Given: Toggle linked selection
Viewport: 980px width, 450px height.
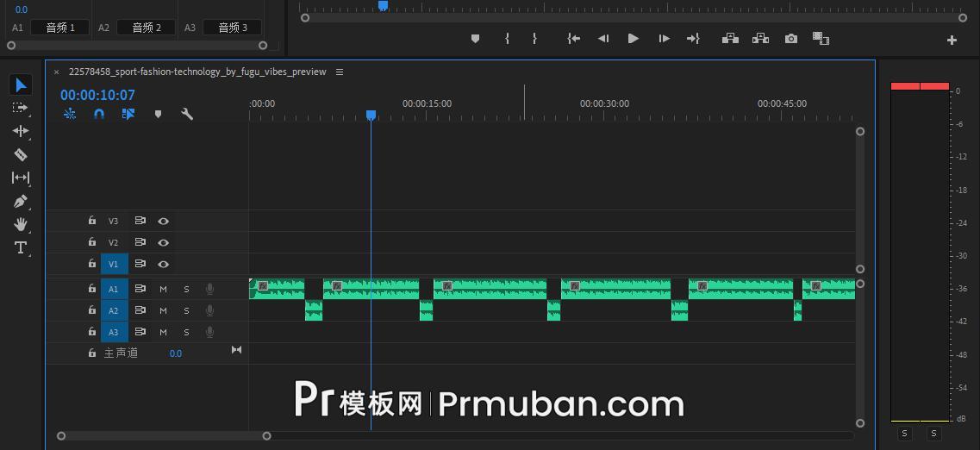Looking at the screenshot, I should (128, 114).
